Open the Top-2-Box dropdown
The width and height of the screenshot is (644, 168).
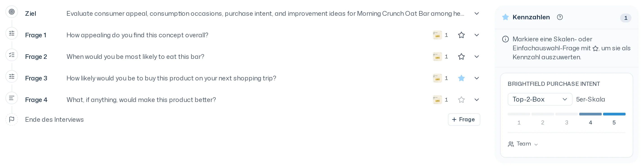[540, 99]
